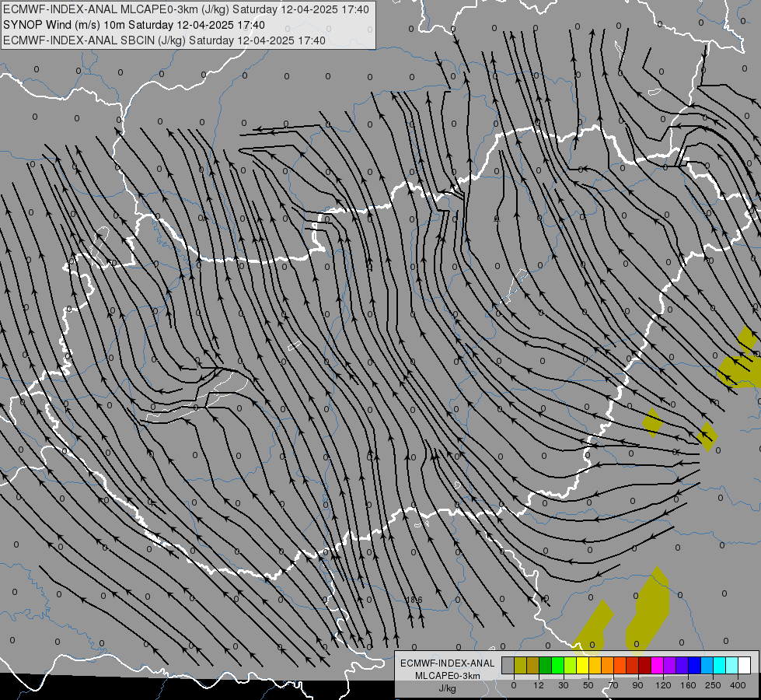This screenshot has height=700, width=761.
Task: Click the 30 tick label on the color scale
Action: pos(564,685)
